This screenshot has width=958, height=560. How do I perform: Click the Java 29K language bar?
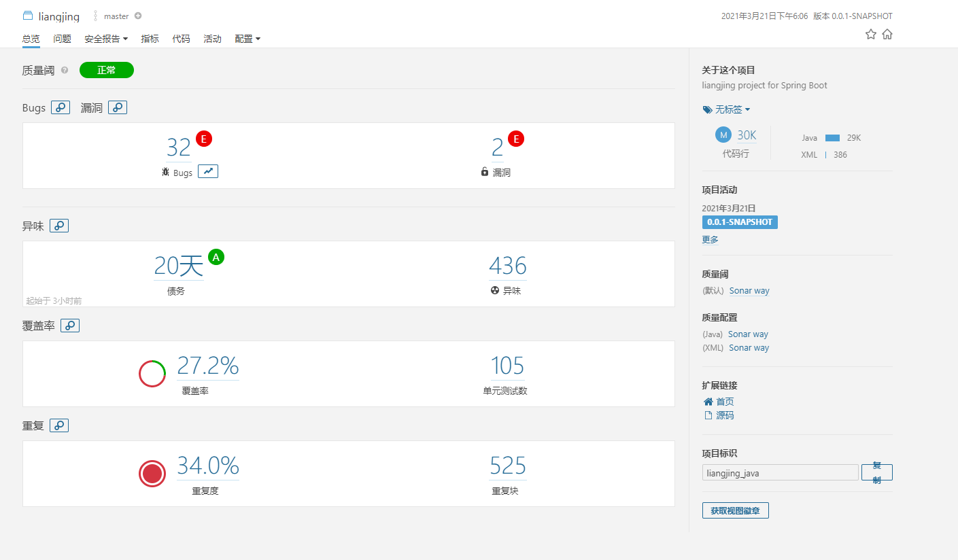(x=832, y=138)
